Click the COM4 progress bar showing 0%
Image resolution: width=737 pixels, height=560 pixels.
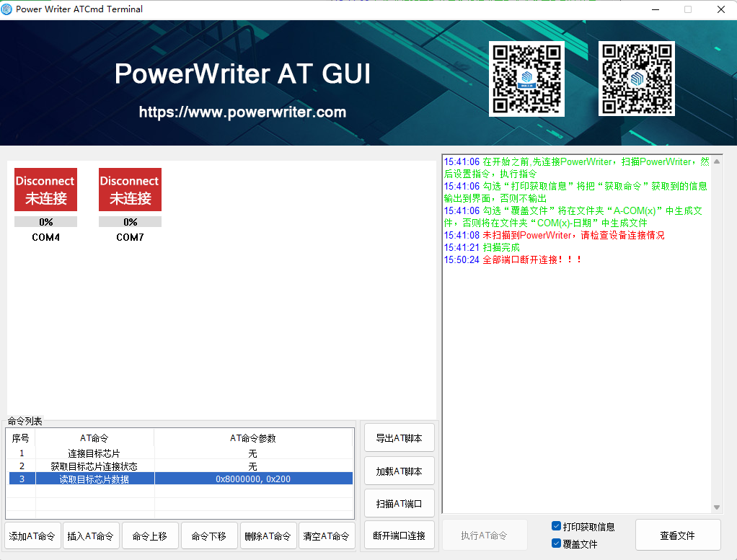coord(45,221)
